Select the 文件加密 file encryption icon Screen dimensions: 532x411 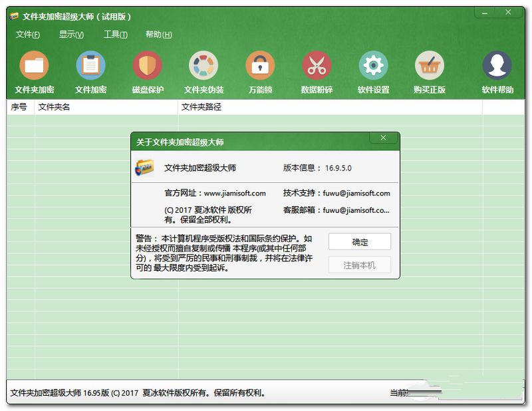click(90, 66)
